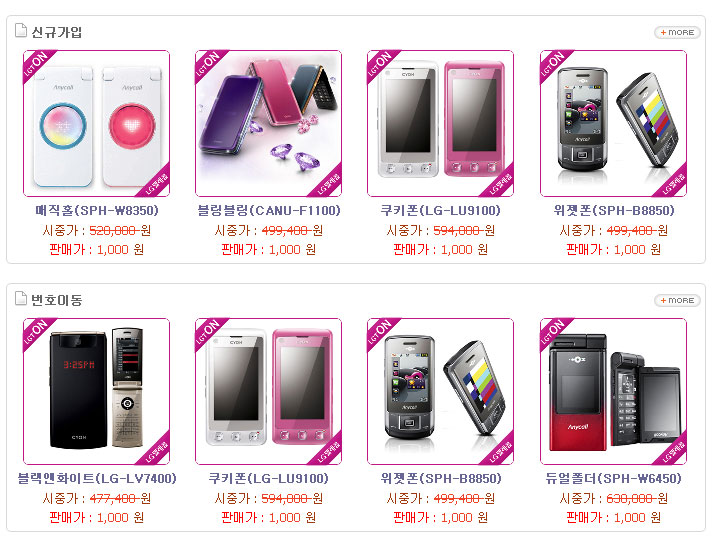Click the LGT ON badge on 매직홀 image
Image resolution: width=715 pixels, height=545 pixels.
(36, 64)
